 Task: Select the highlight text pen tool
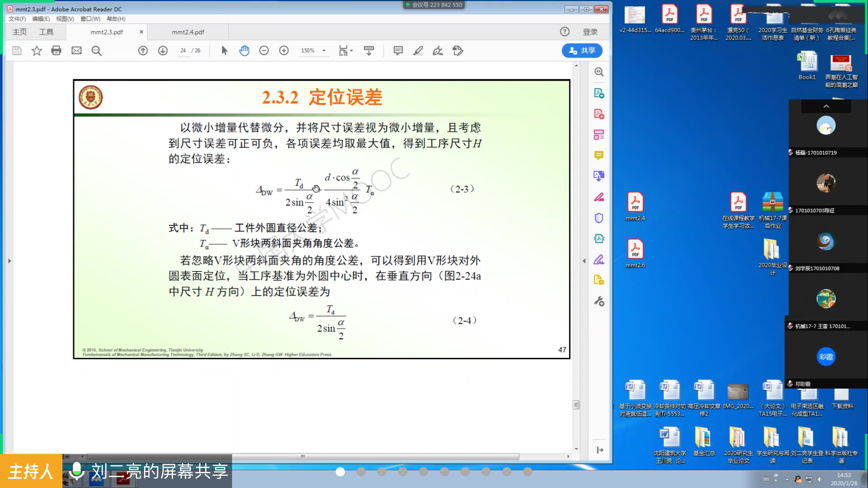point(418,51)
